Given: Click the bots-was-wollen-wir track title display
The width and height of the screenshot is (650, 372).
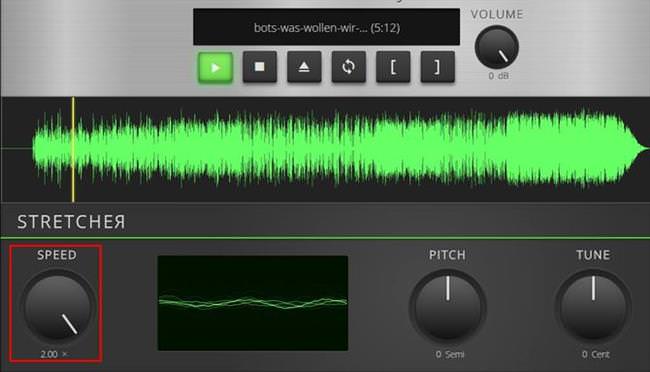Looking at the screenshot, I should tap(326, 27).
